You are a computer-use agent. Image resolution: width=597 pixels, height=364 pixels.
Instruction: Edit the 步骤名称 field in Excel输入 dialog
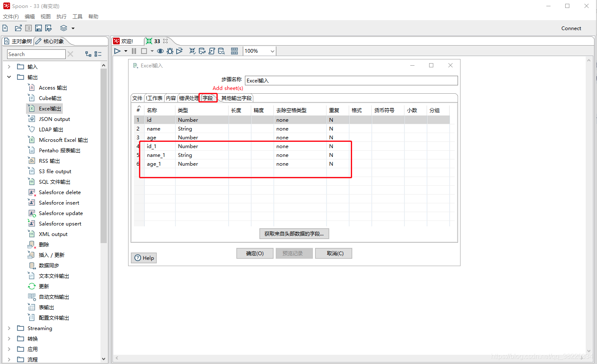pyautogui.click(x=351, y=80)
